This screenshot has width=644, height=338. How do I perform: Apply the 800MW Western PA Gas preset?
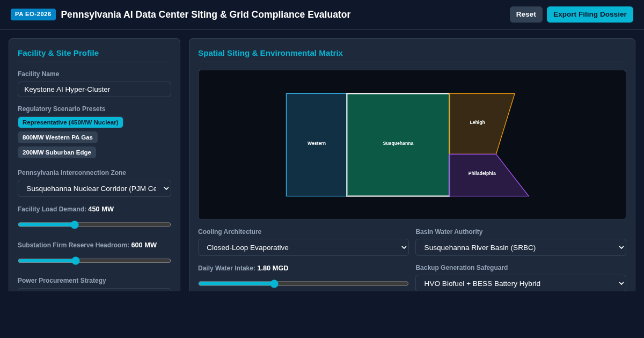tap(57, 137)
